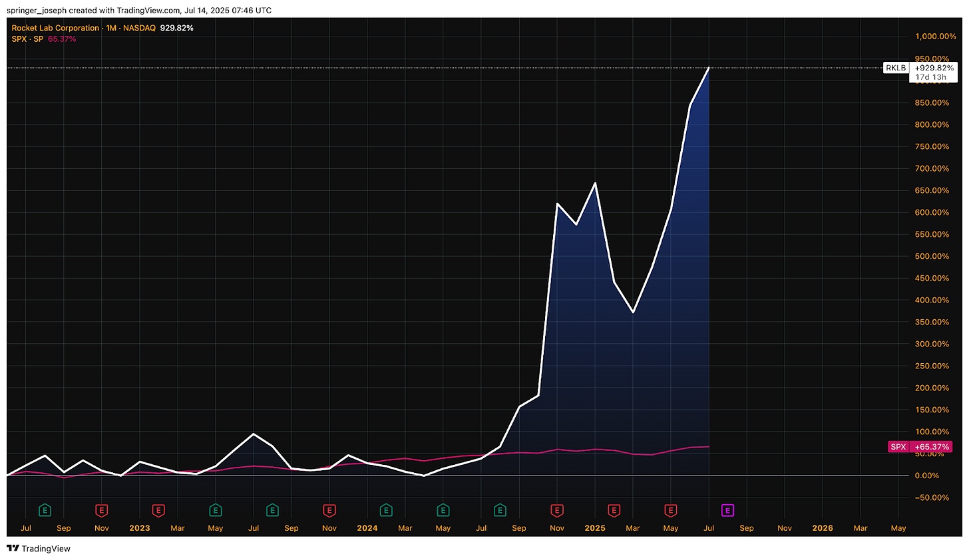Click the 750.00% axis value
Image resolution: width=969 pixels, height=560 pixels.
pos(932,146)
